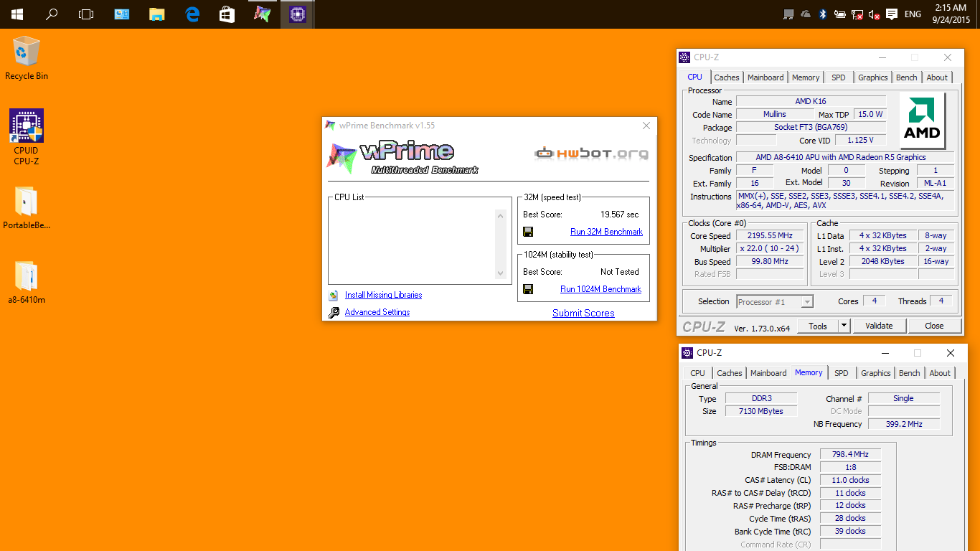Click the hwbot.org logo in wPrime
The image size is (980, 551).
click(x=592, y=153)
